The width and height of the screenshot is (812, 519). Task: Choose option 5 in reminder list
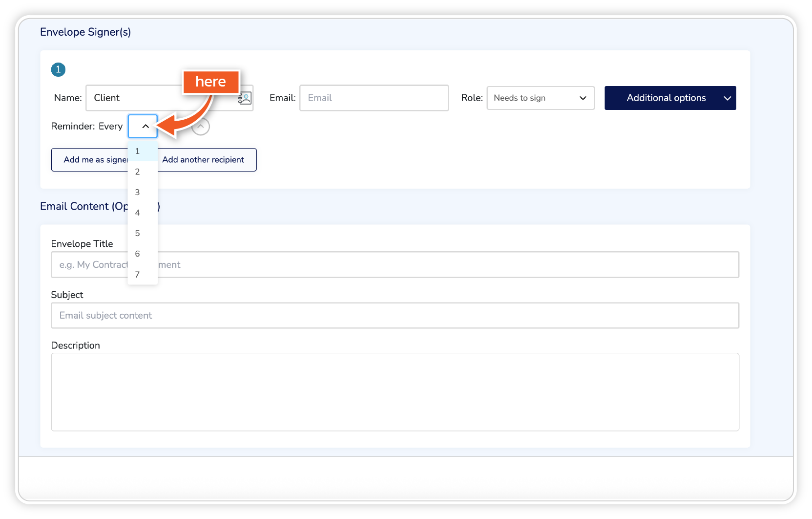[143, 233]
